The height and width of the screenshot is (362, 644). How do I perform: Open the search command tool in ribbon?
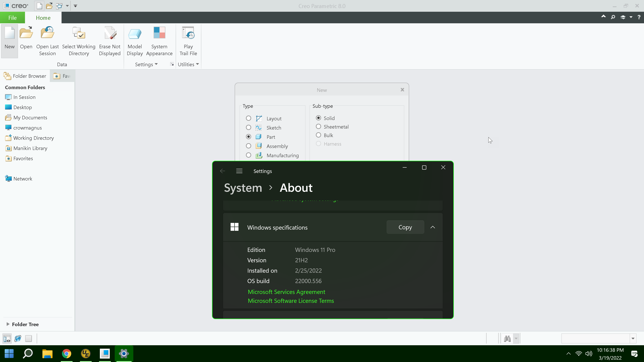coord(613,17)
